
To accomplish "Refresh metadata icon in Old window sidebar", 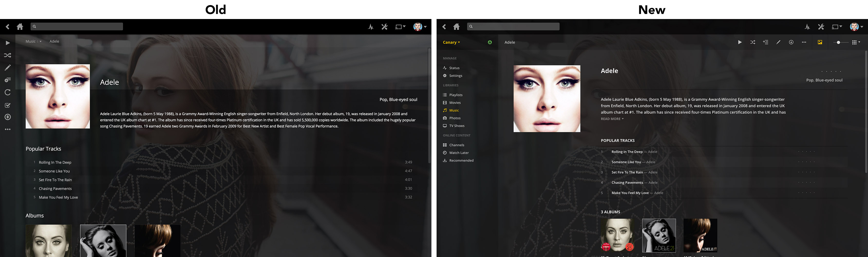I will [x=7, y=93].
